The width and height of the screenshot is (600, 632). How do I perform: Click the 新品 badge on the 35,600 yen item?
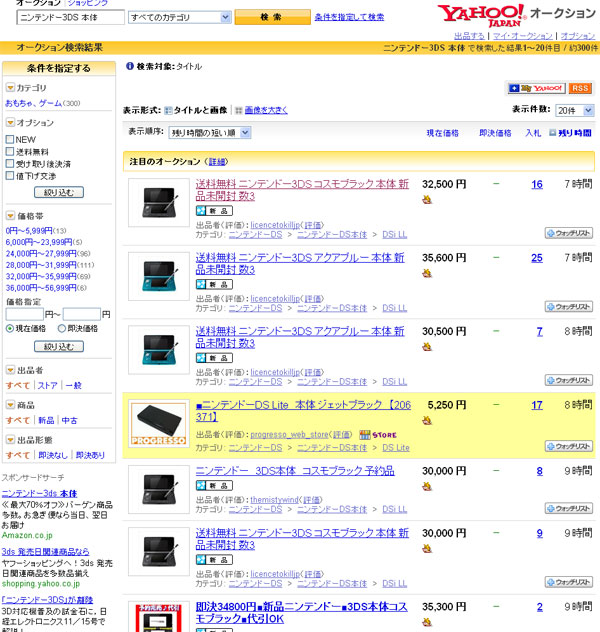tap(214, 285)
